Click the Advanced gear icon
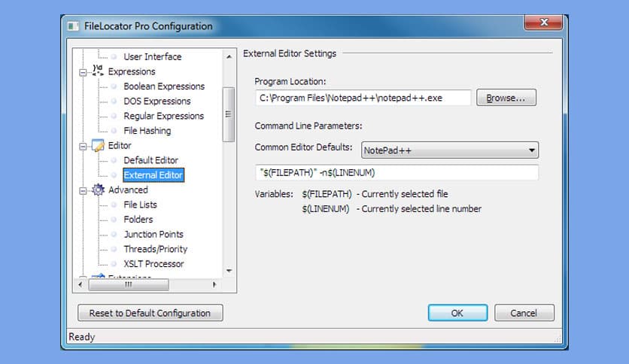 click(x=98, y=190)
